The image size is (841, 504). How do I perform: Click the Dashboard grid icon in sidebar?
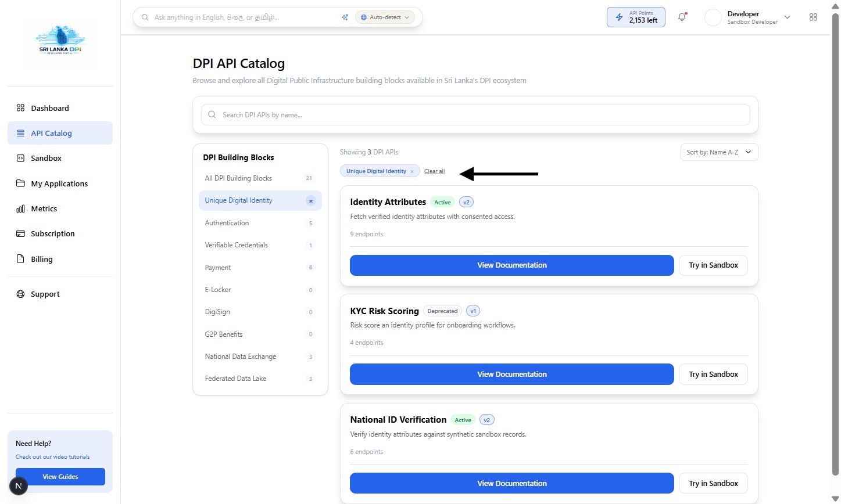click(x=20, y=108)
